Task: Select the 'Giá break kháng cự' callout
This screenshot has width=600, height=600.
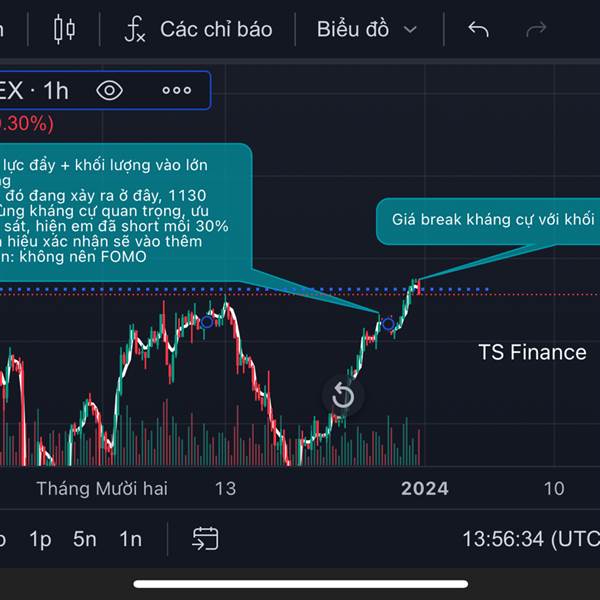Action: click(487, 220)
